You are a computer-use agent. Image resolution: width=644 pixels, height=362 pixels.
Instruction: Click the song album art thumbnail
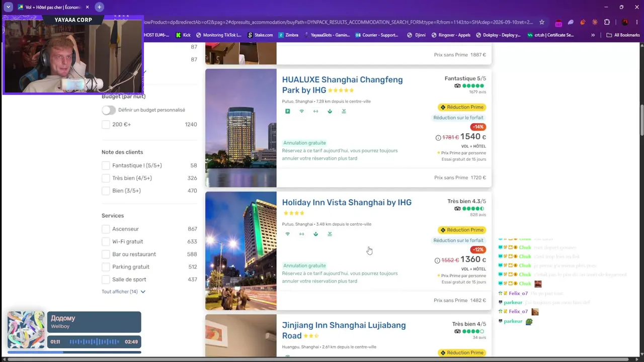(x=26, y=330)
